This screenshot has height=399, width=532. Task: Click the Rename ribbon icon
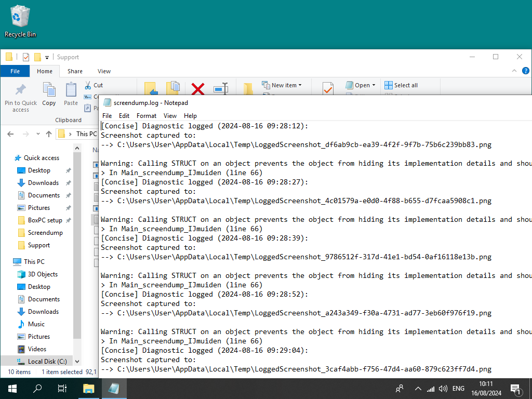coord(221,89)
